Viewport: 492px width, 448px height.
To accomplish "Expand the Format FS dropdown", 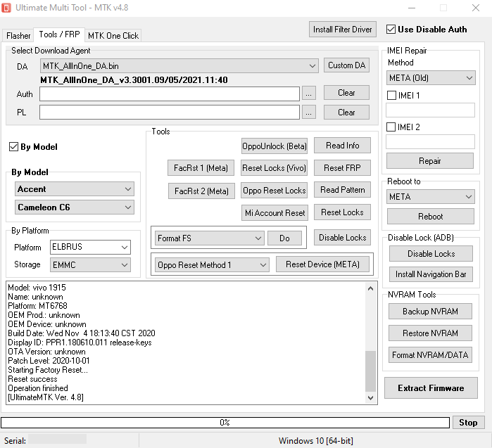I will coord(209,238).
